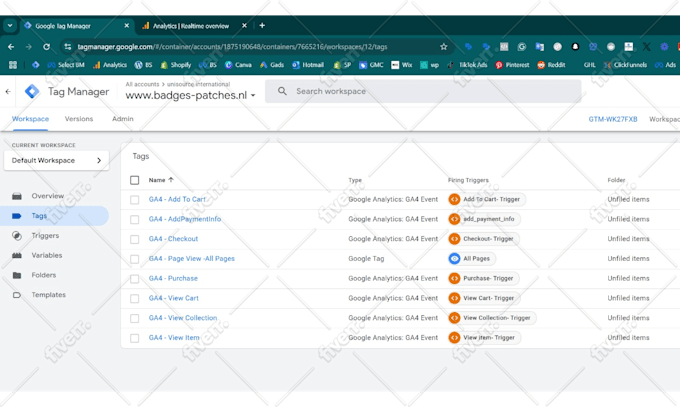Open the ClickFunnels bookmark

coord(625,65)
